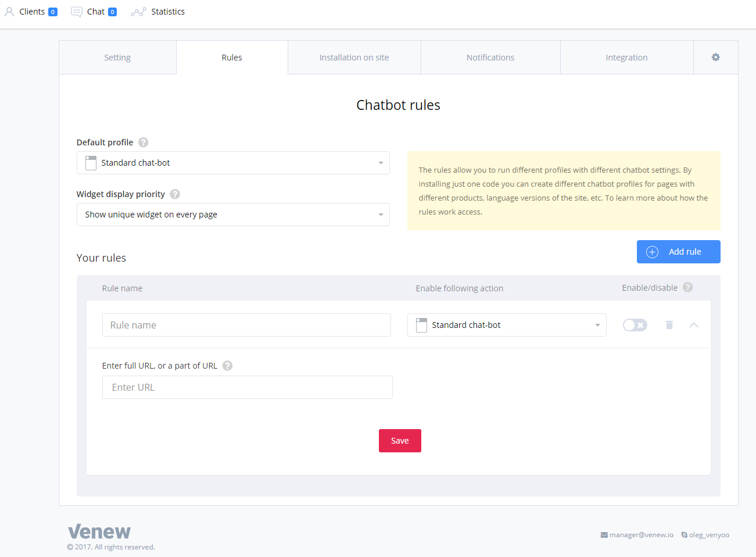This screenshot has height=557, width=756.
Task: Delete the rule using the trash icon
Action: click(x=669, y=324)
